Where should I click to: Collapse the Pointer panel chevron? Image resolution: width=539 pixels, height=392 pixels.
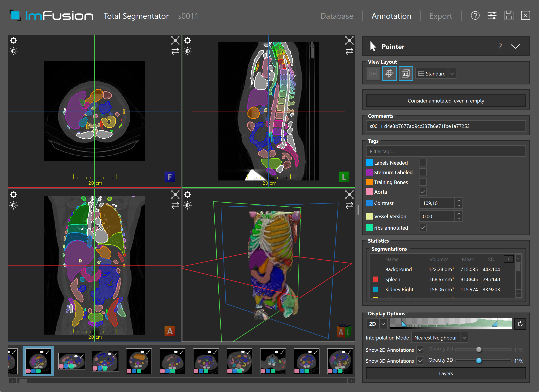[515, 46]
